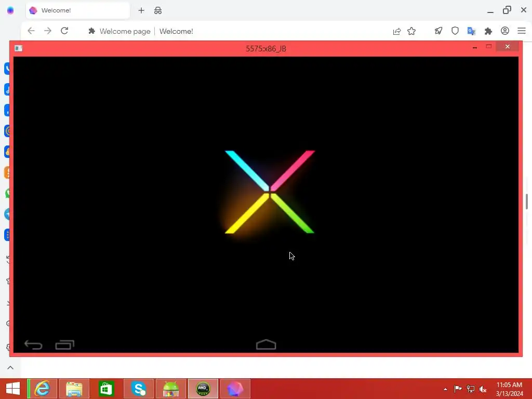The width and height of the screenshot is (532, 399).
Task: Click the puzzle icon in the address bar
Action: 91,31
